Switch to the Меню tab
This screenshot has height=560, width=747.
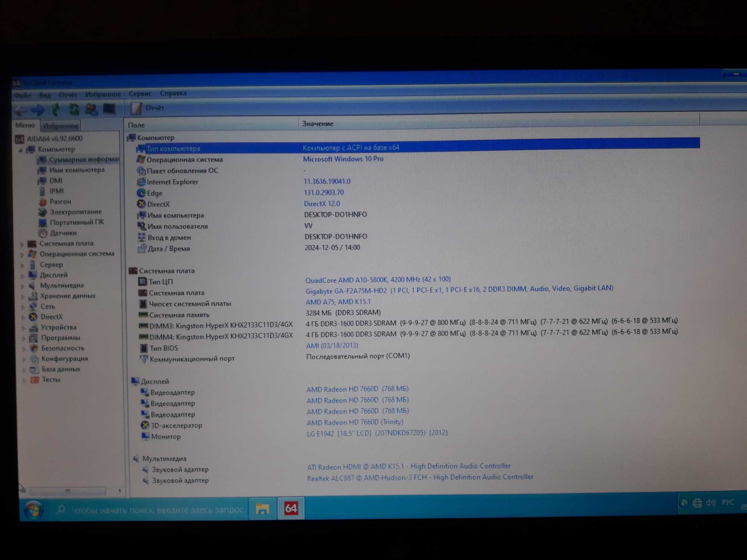click(25, 125)
